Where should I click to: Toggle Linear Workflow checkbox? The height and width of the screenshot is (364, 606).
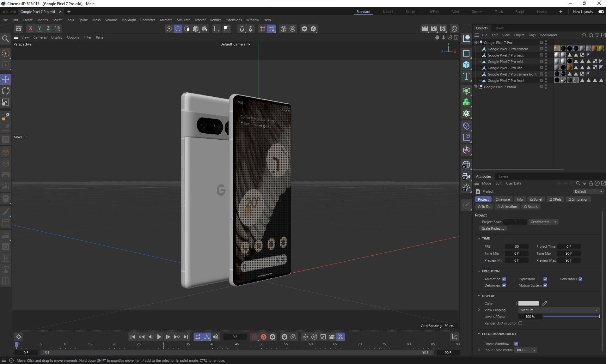coord(516,344)
